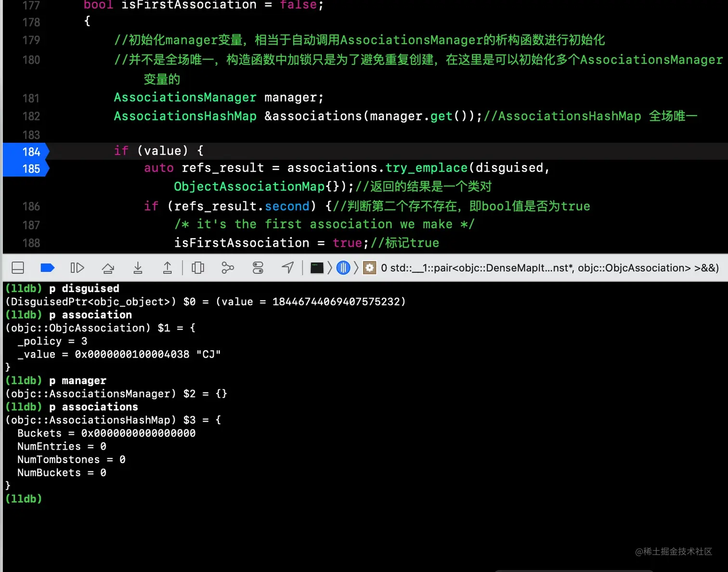Click 'if (value) {' on line 184

click(159, 151)
